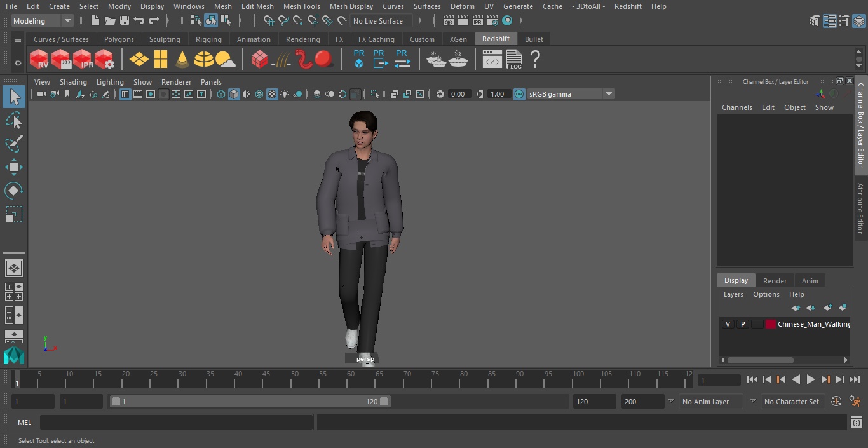Expand the sRGB gamma color space dropdown
Viewport: 868px width, 448px height.
(608, 94)
